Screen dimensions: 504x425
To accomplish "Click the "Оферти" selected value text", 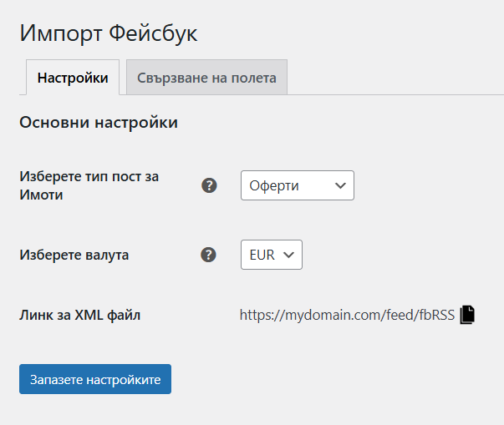I will (274, 185).
